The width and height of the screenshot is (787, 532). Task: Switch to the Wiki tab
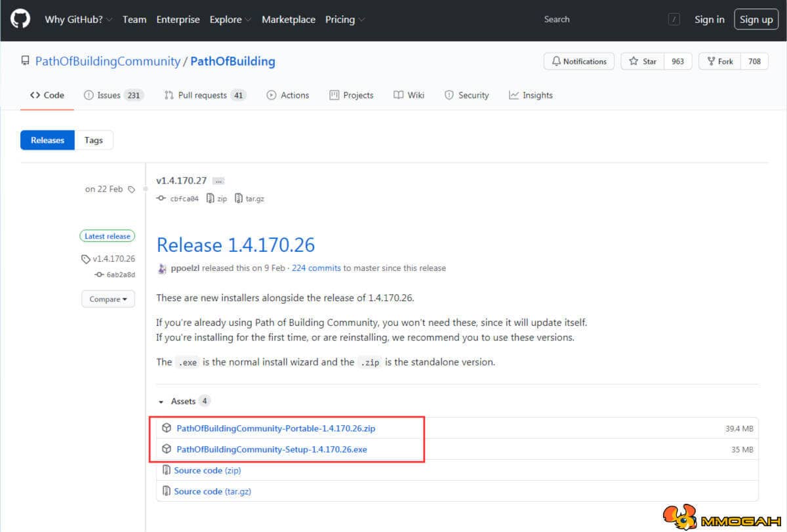coord(409,95)
